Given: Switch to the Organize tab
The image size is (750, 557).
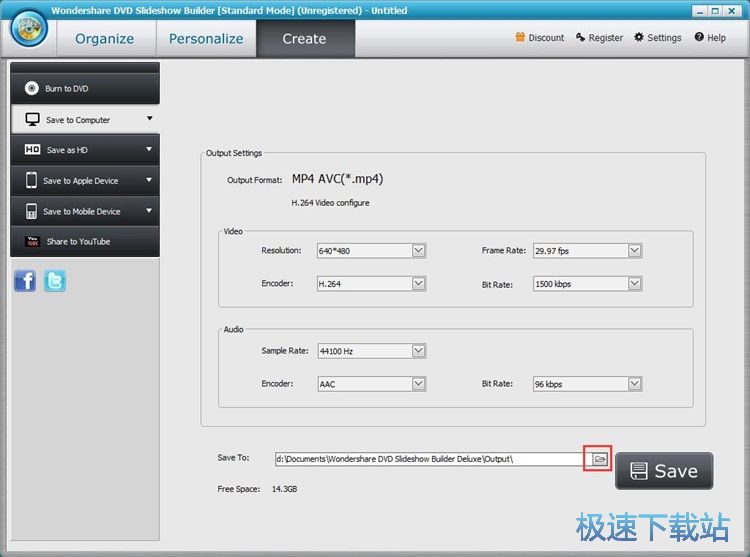Looking at the screenshot, I should pyautogui.click(x=105, y=39).
